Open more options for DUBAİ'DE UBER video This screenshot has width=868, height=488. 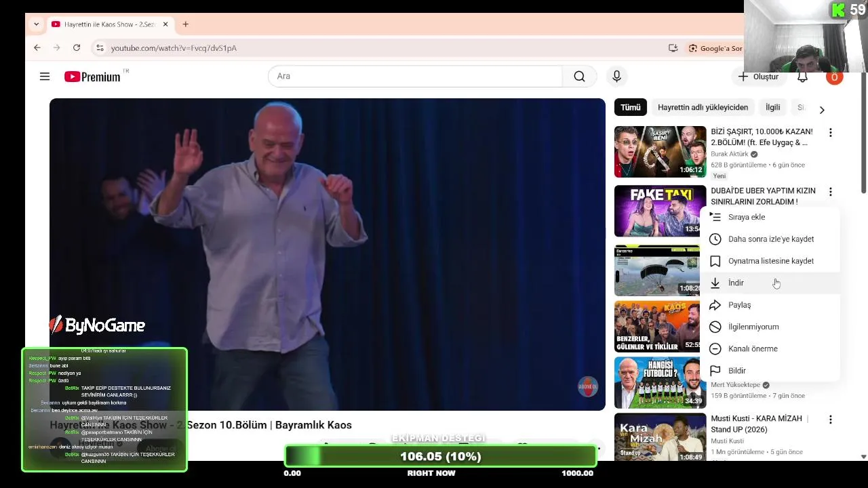pyautogui.click(x=830, y=192)
